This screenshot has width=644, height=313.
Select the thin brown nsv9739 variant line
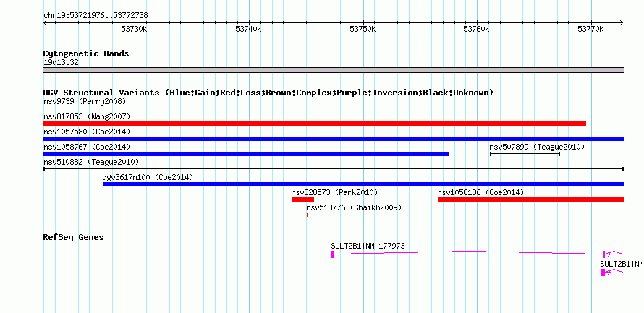333,108
